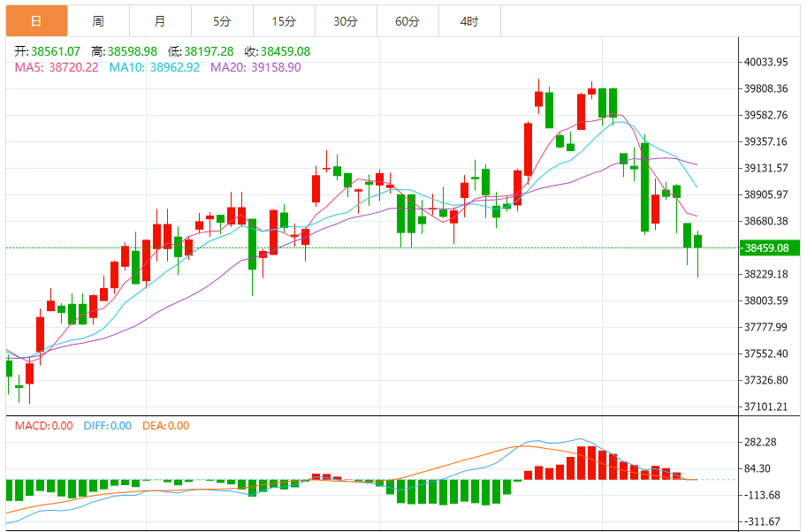Click the MA20: 39158.90 label
The height and width of the screenshot is (532, 807).
(255, 67)
